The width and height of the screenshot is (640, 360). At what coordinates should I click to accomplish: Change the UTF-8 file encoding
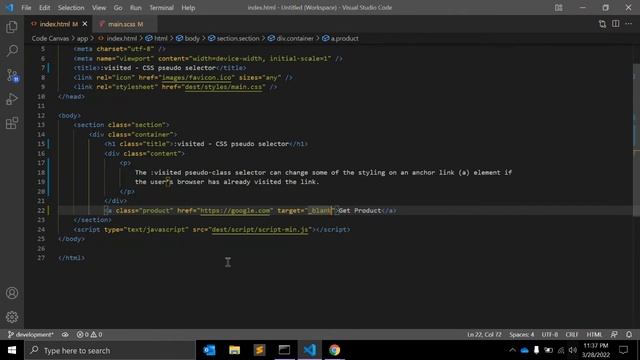tap(550, 334)
